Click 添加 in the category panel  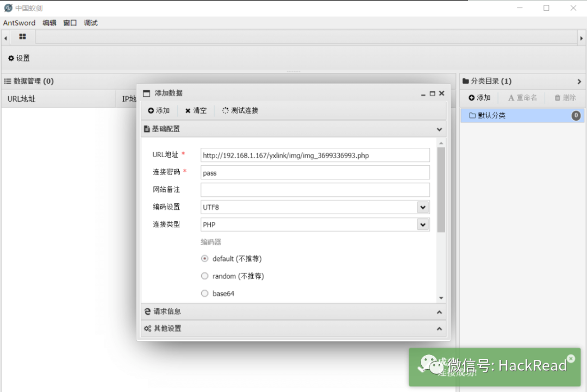[479, 98]
